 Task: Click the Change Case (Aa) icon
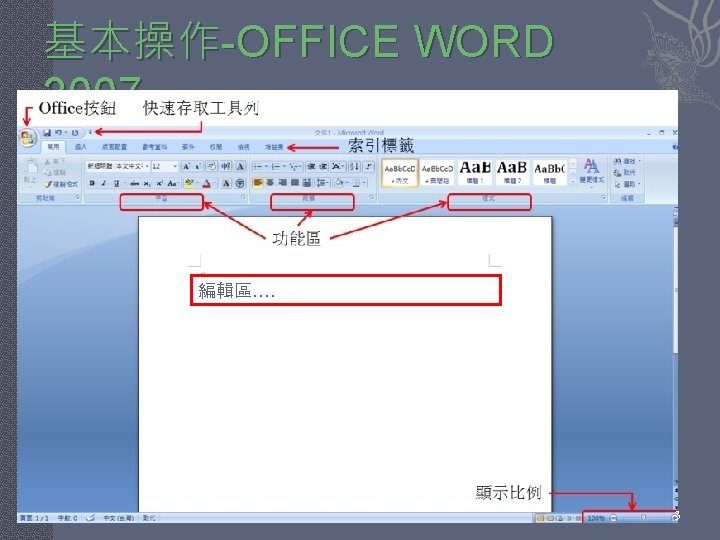pos(172,183)
